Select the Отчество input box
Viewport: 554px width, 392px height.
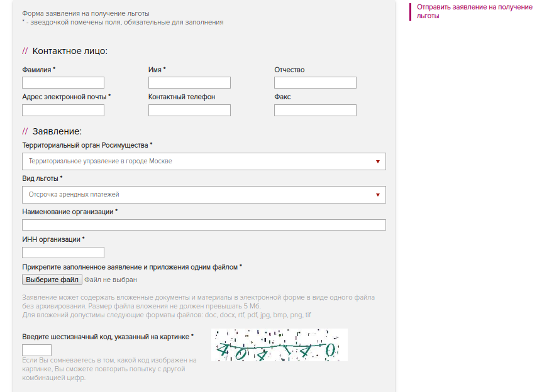point(315,82)
